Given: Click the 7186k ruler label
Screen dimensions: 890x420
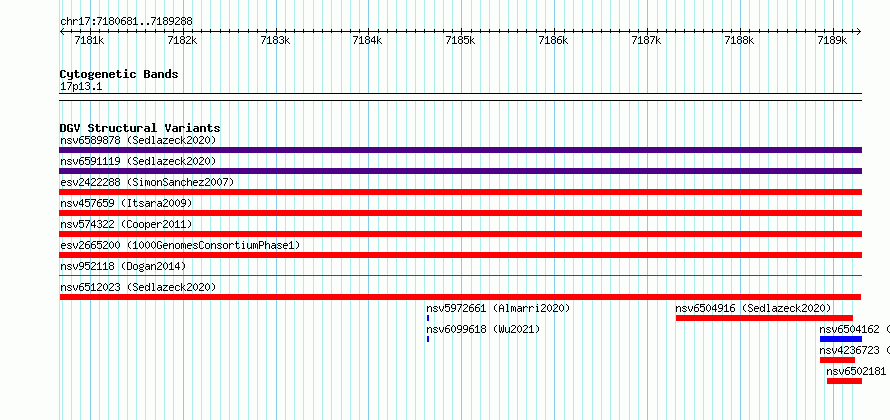Looking at the screenshot, I should pos(553,40).
